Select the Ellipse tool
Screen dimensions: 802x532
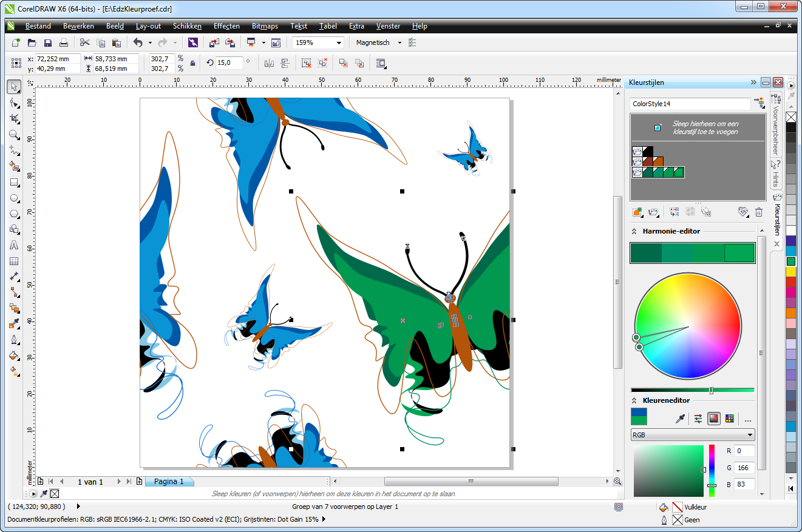(x=14, y=198)
